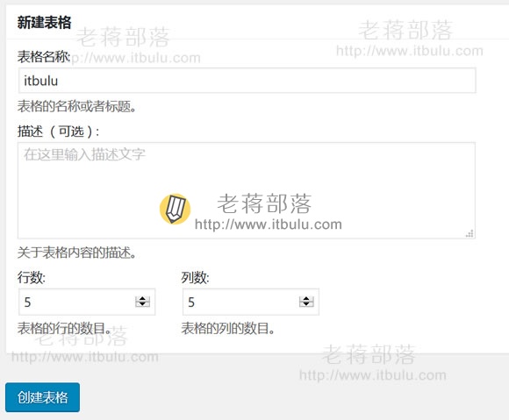This screenshot has height=420, width=509.
Task: Click the yellow pencil watermark logo
Action: 175,209
